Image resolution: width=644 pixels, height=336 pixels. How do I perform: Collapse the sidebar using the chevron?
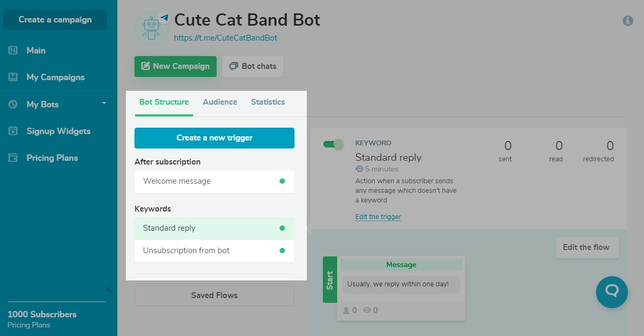[108, 288]
